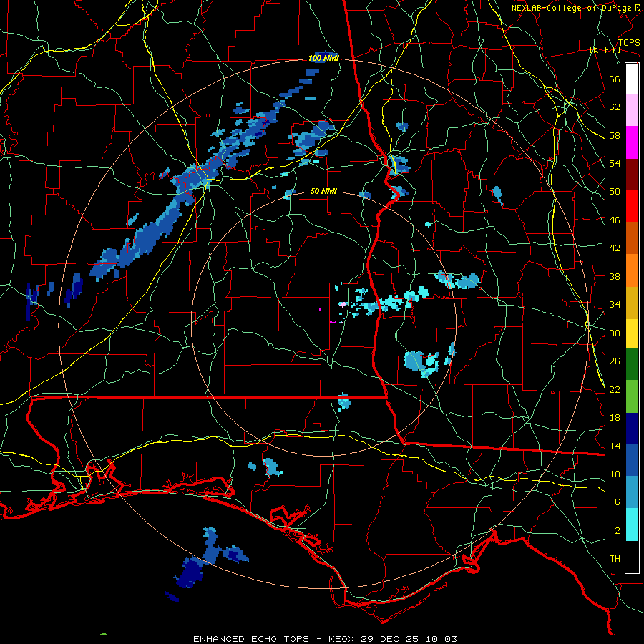Click the legend value "34"
644x644 pixels.
(615, 305)
